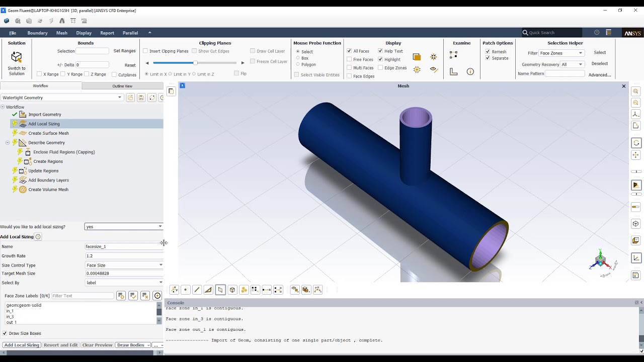Image resolution: width=644 pixels, height=362 pixels.
Task: Click the Advanced... button
Action: tap(600, 75)
